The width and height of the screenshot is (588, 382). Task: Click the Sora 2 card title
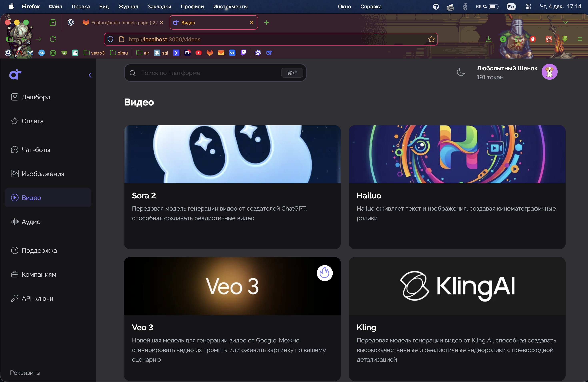point(144,196)
